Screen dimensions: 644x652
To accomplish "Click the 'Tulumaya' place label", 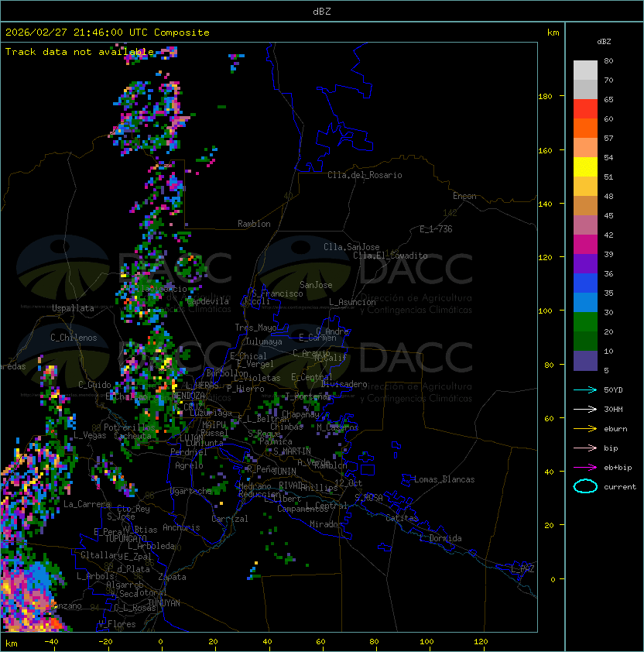I will 264,341.
